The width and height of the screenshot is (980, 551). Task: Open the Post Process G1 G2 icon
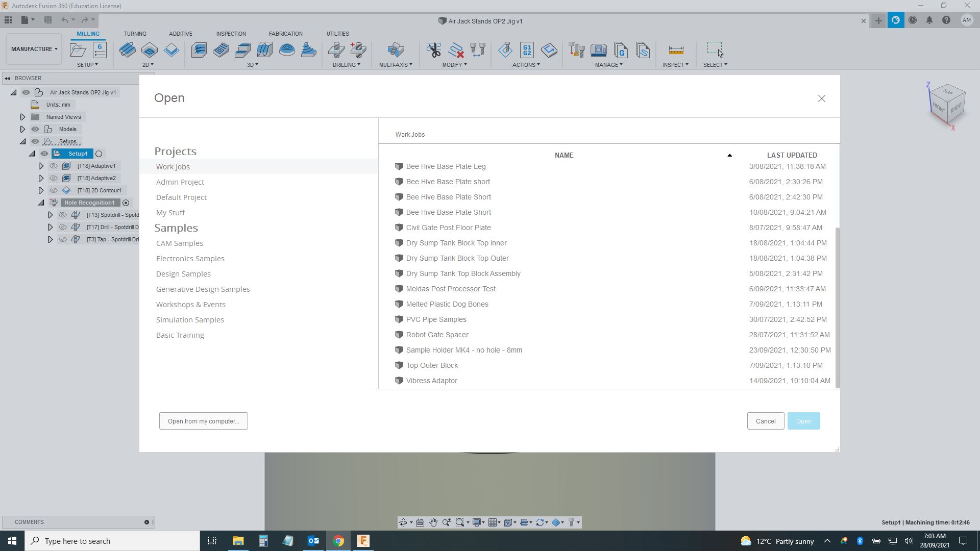pos(527,50)
